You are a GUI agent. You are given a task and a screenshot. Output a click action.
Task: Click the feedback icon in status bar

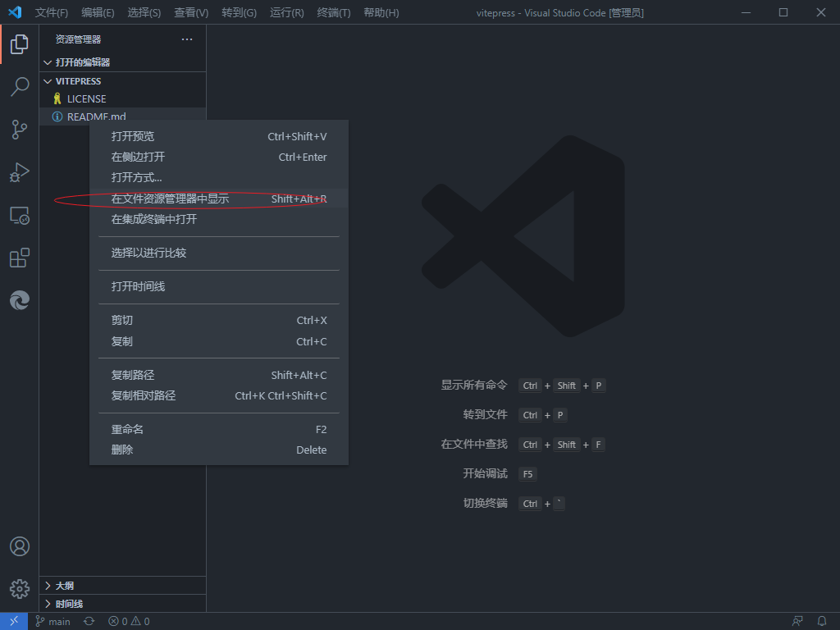pyautogui.click(x=797, y=622)
